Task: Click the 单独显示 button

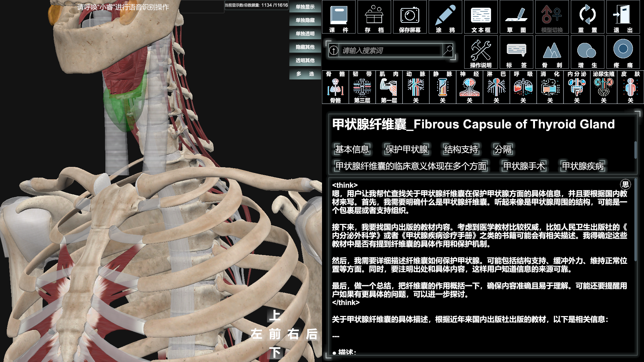Action: (x=305, y=7)
